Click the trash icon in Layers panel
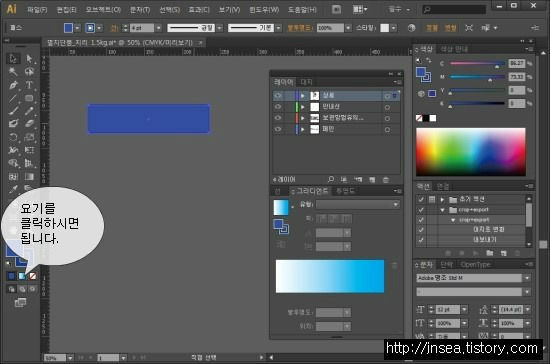 [x=385, y=180]
